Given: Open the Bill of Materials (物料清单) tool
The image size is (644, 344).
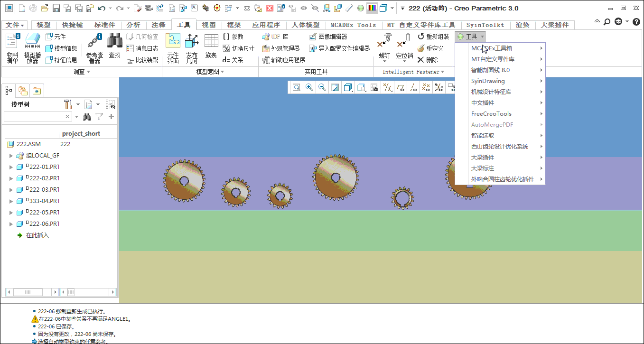Looking at the screenshot, I should pyautogui.click(x=12, y=48).
